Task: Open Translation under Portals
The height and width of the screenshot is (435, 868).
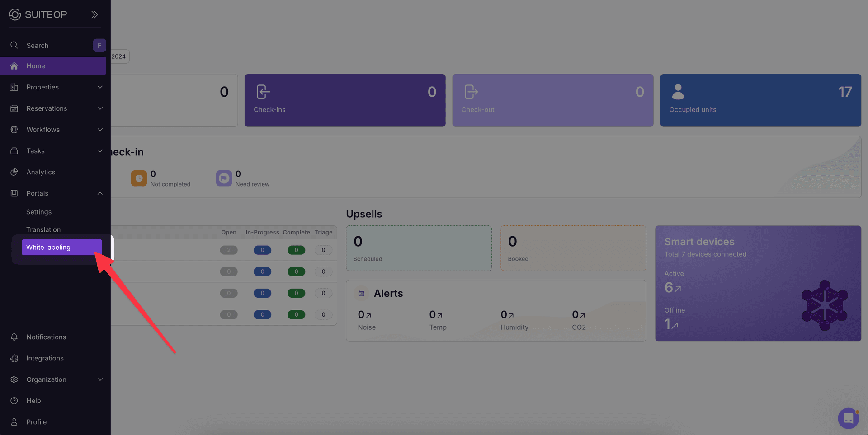Action: 43,229
